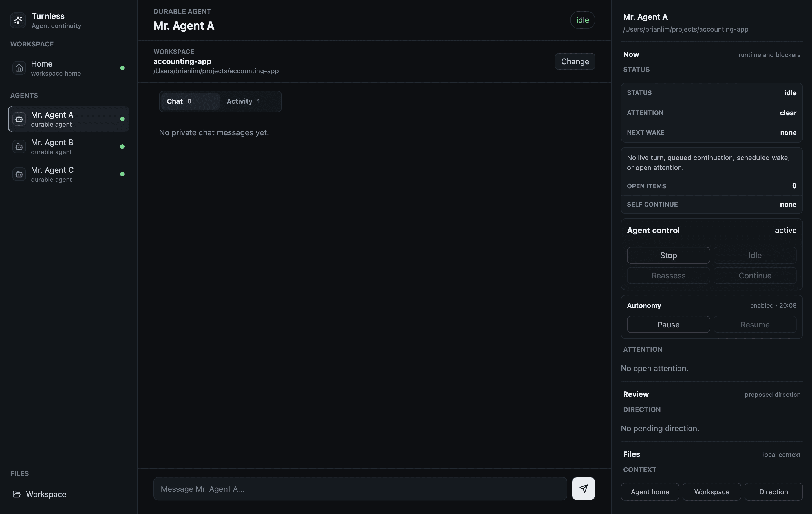This screenshot has height=514, width=812.
Task: Click the Turnless app title
Action: tap(48, 16)
